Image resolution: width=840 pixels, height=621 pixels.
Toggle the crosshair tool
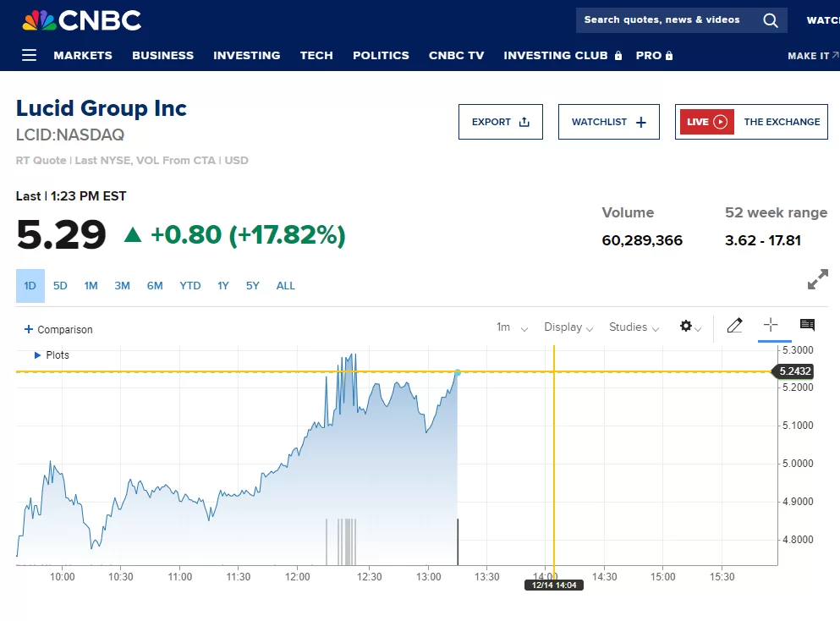(771, 325)
